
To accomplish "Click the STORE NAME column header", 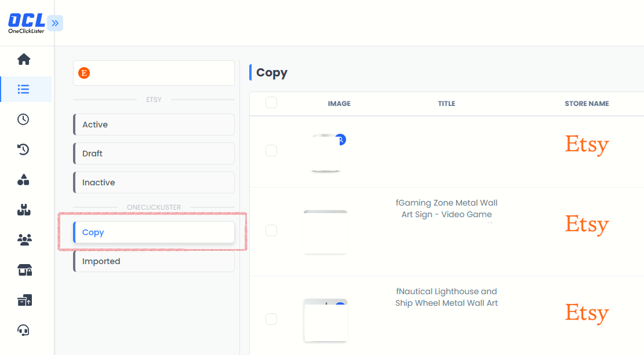I will tap(587, 104).
